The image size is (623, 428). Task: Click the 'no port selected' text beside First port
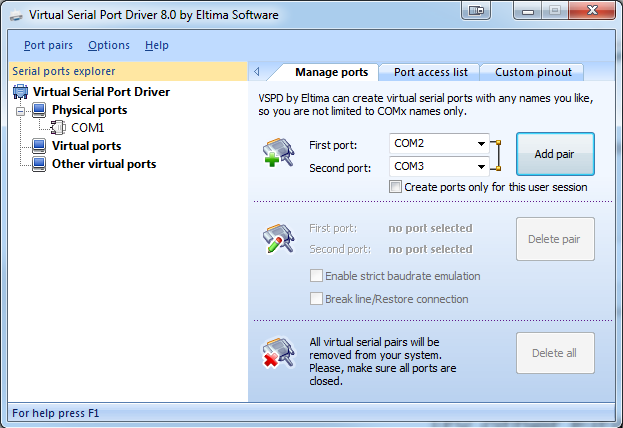430,228
